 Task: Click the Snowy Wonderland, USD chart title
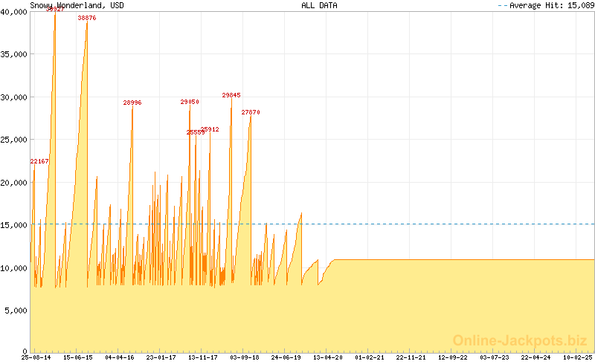coord(77,5)
